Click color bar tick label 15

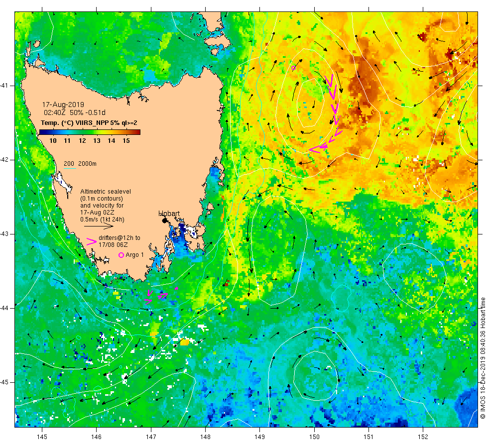[126, 140]
